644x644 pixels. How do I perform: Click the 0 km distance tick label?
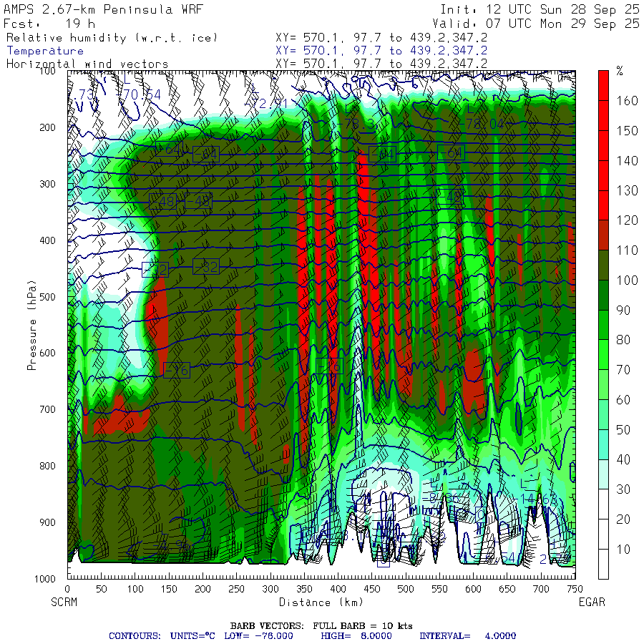(x=68, y=589)
